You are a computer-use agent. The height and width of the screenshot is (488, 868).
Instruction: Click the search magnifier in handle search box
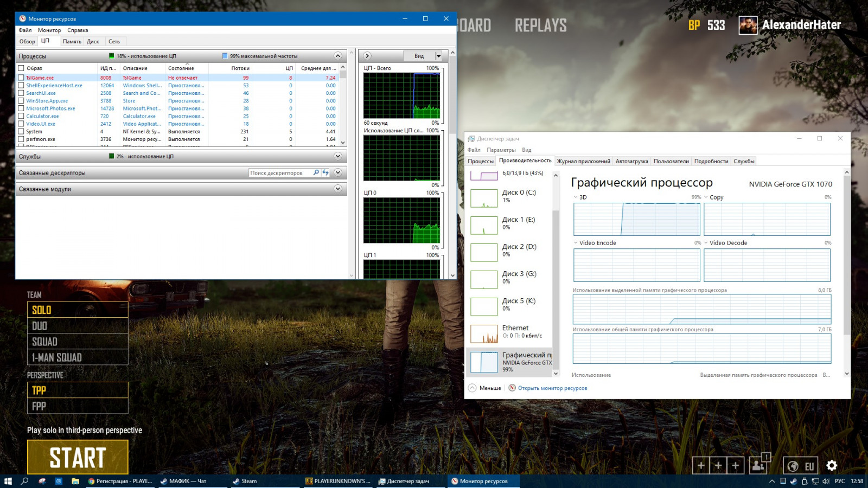(316, 173)
